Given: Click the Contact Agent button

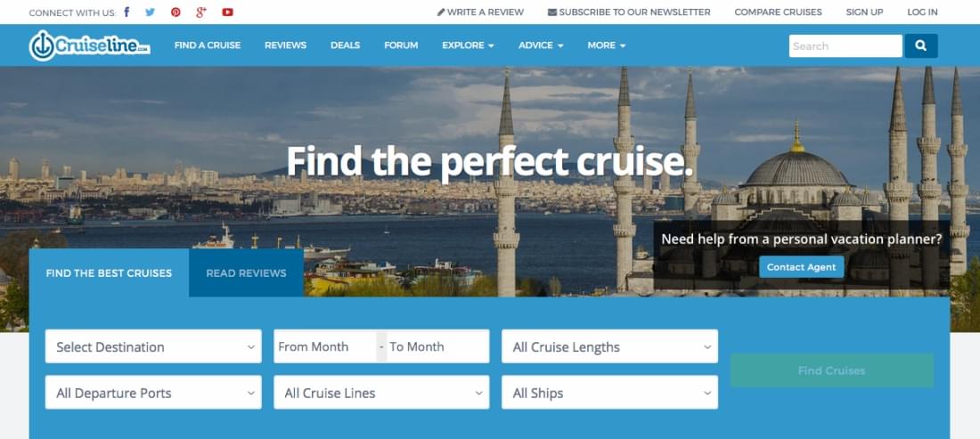Looking at the screenshot, I should click(x=801, y=266).
